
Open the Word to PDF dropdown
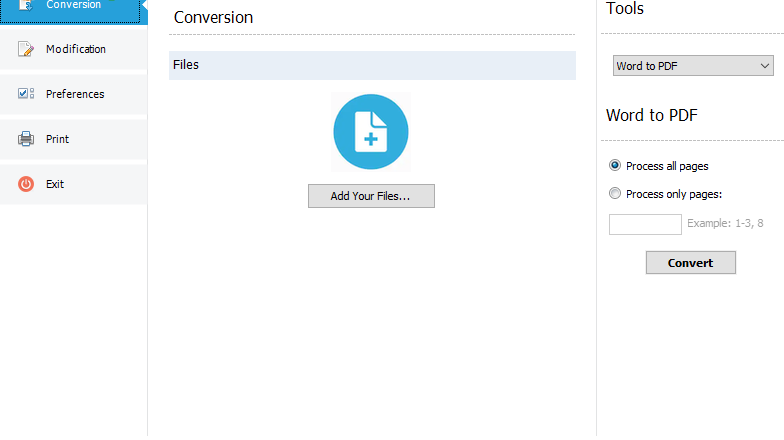[693, 66]
